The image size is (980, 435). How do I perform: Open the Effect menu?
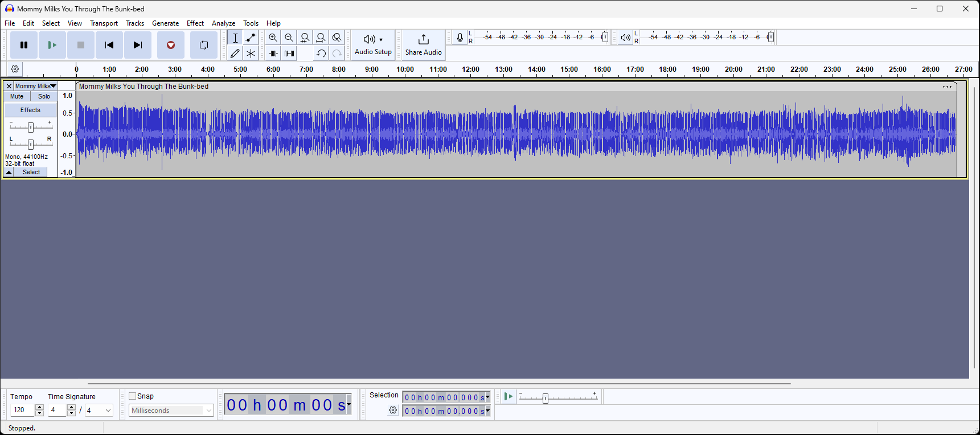coord(195,23)
